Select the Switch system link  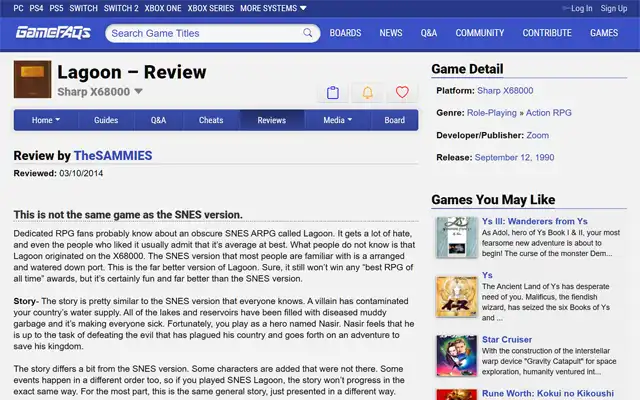pos(83,8)
